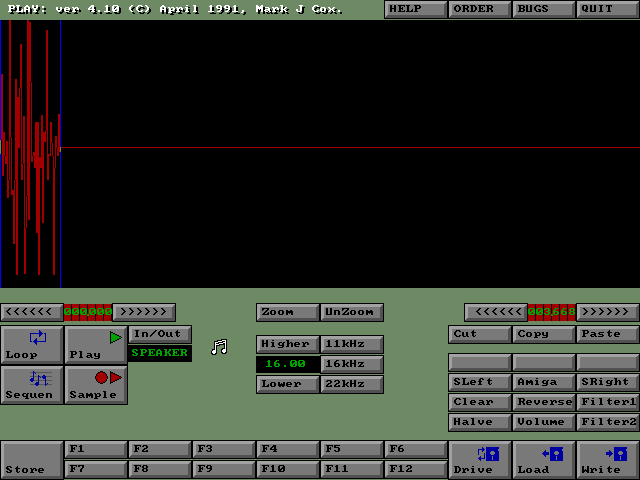Click the Write file button
The height and width of the screenshot is (480, 640).
coord(608,460)
